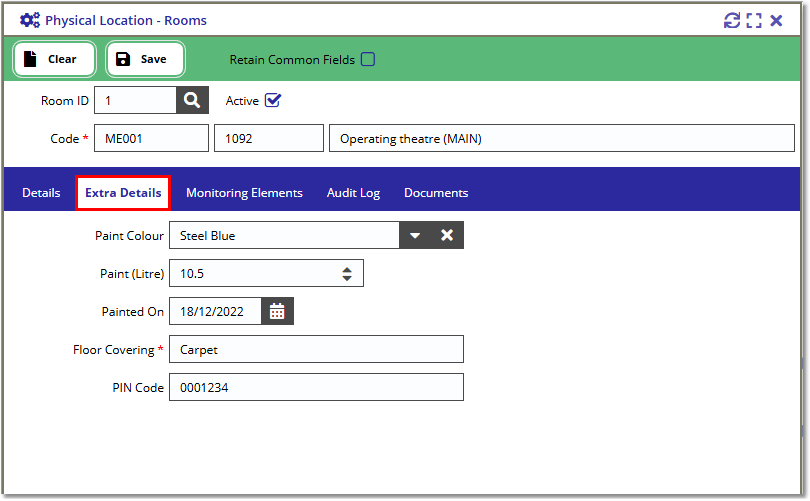The height and width of the screenshot is (501, 810).
Task: Switch to the Details tab
Action: tap(41, 193)
